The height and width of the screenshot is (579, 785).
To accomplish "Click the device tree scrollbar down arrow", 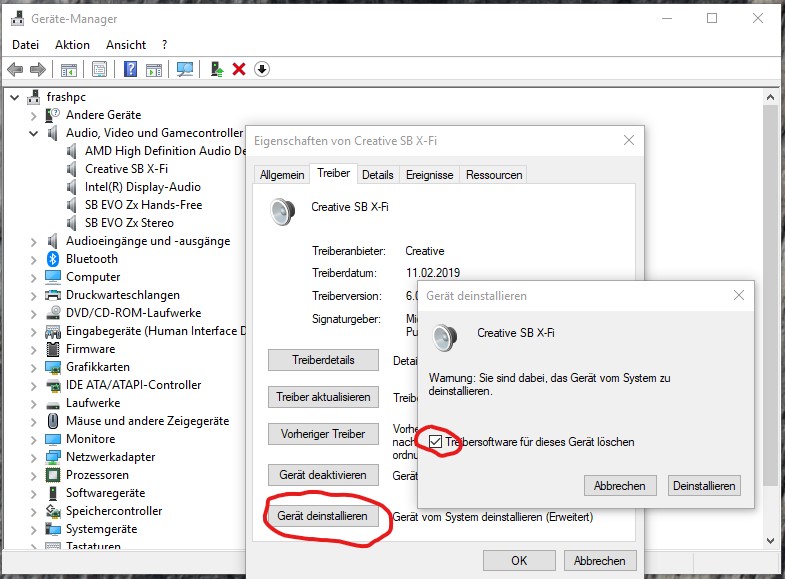I will point(770,540).
